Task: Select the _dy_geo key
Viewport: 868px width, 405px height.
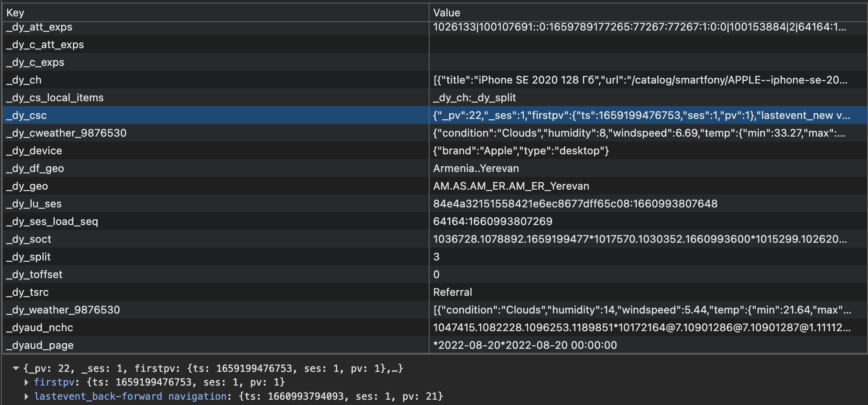Action: [27, 186]
